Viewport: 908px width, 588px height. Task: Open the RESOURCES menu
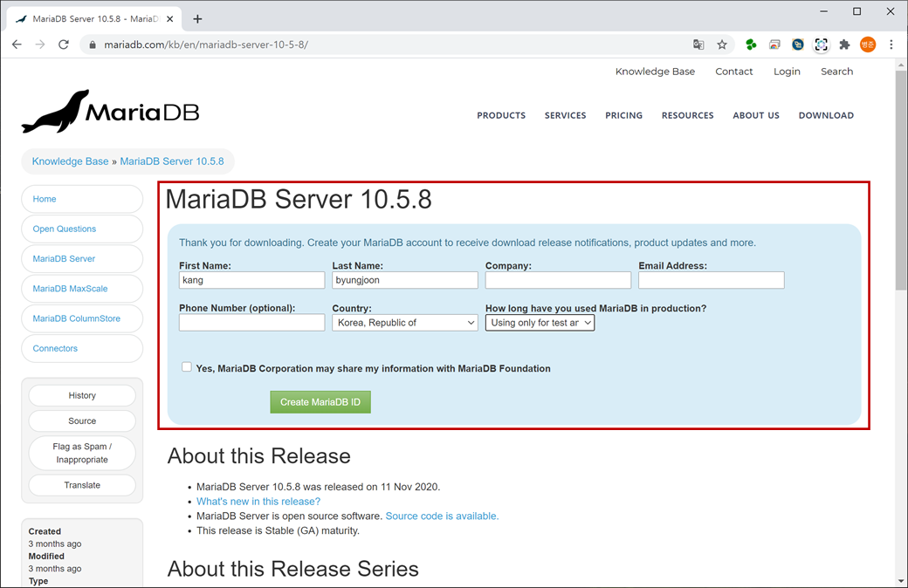[687, 115]
